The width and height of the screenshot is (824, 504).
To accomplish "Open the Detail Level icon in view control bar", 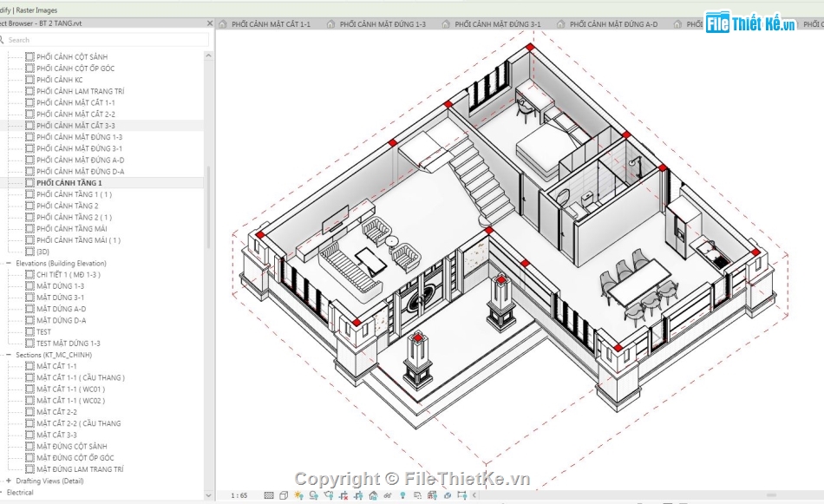I will click(269, 495).
